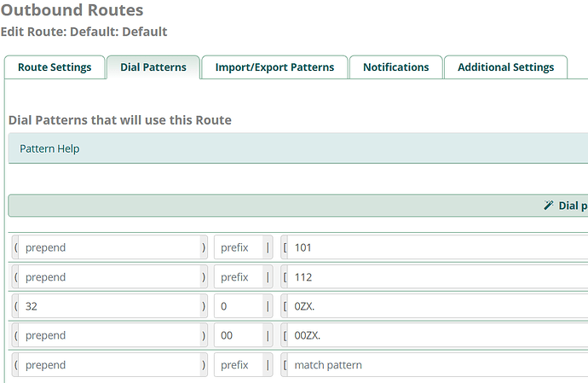This screenshot has width=588, height=383.
Task: Expand the Pattern Help section
Action: pyautogui.click(x=49, y=148)
